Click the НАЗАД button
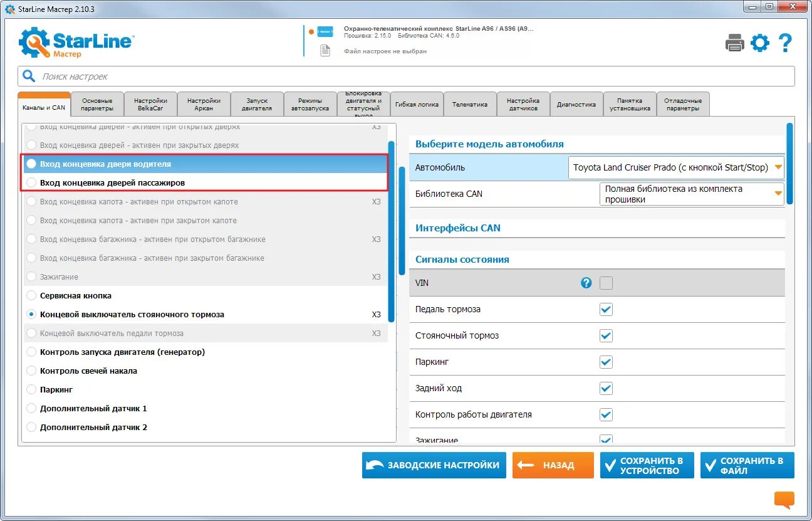This screenshot has width=812, height=521. [553, 465]
